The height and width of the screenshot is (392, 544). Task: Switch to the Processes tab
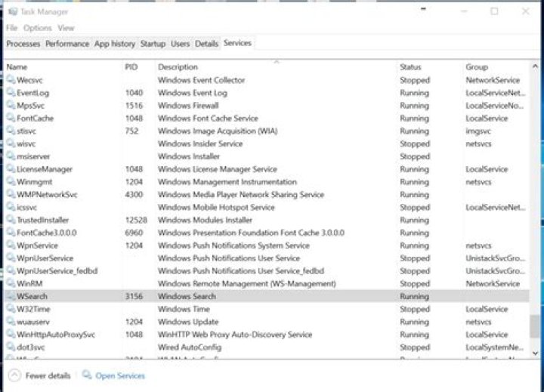pyautogui.click(x=23, y=44)
